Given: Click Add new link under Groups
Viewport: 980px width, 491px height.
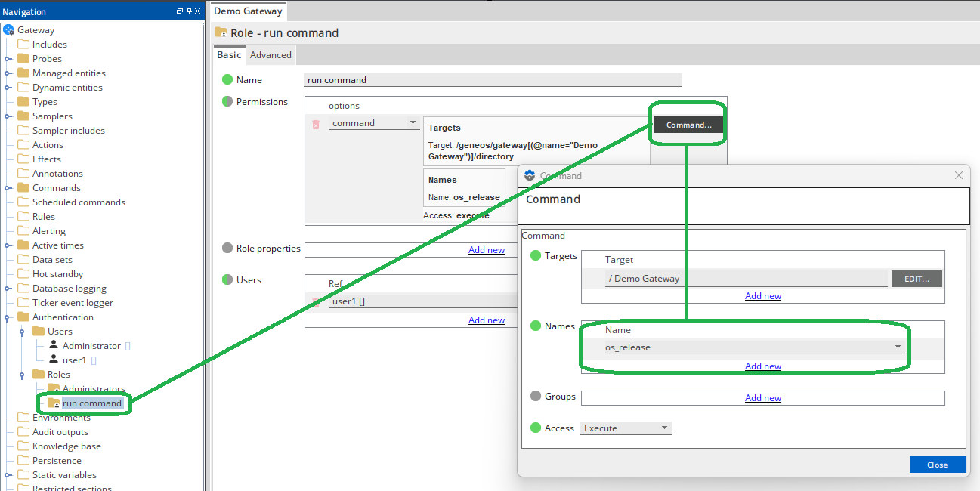Looking at the screenshot, I should [x=762, y=398].
